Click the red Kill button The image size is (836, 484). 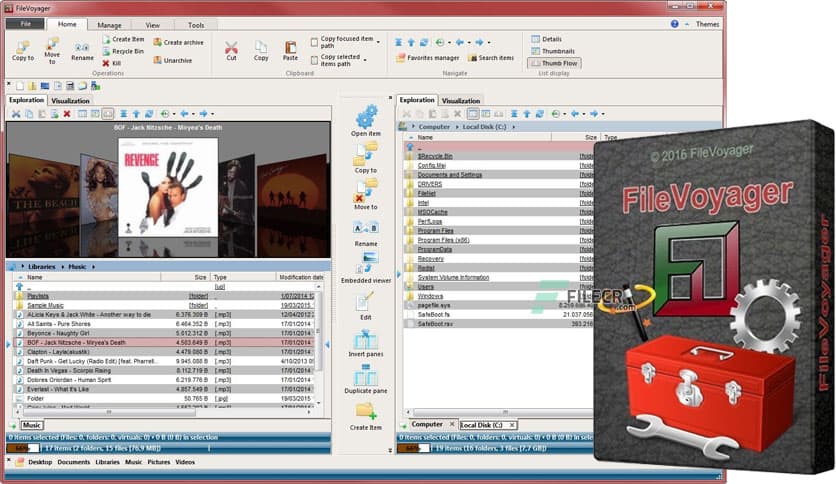click(111, 63)
